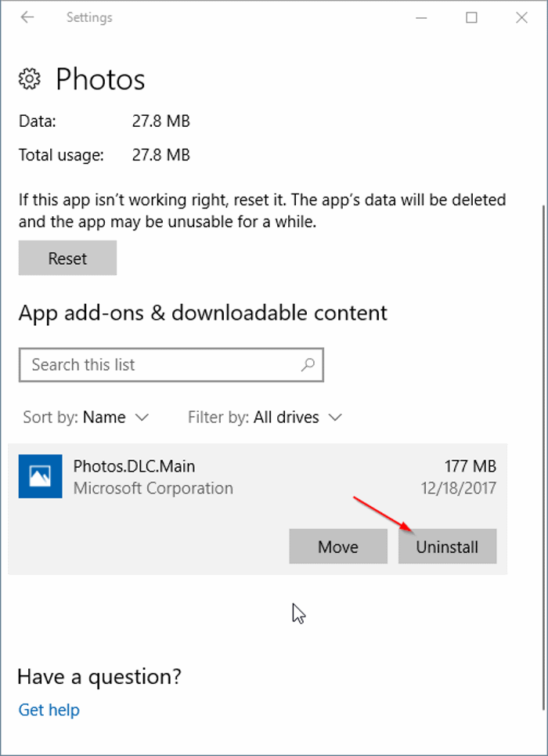Close the Settings window

coord(521,18)
